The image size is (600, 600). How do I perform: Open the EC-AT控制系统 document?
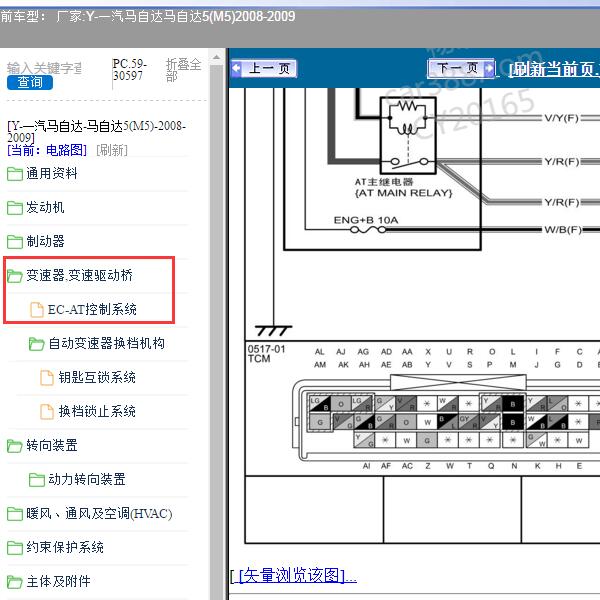point(92,310)
